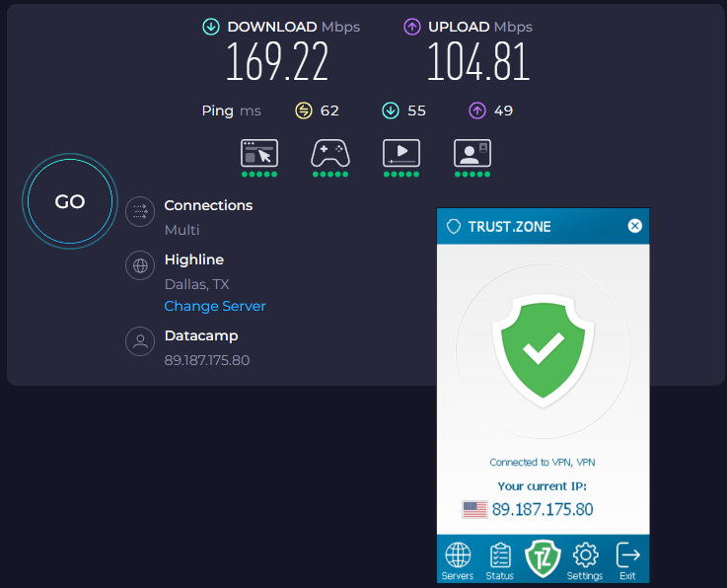This screenshot has width=727, height=588.
Task: Click the upload ping icon beside 49
Action: coord(477,110)
